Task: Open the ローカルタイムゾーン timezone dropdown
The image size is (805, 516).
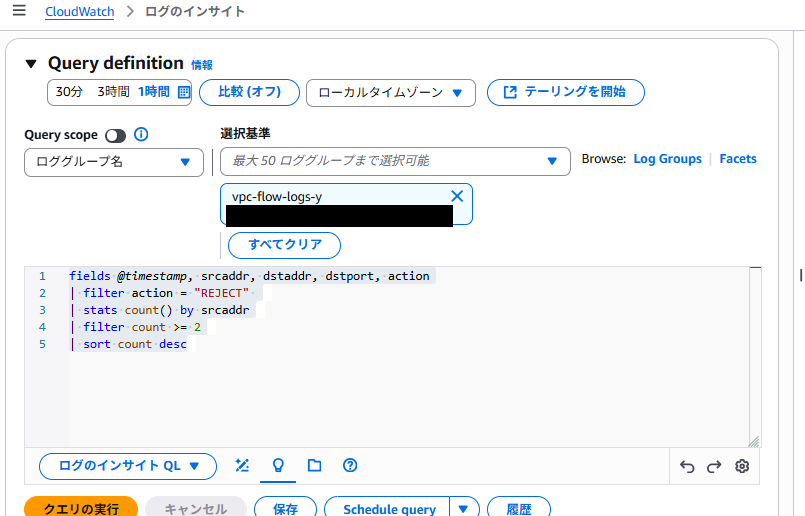Action: click(x=390, y=92)
